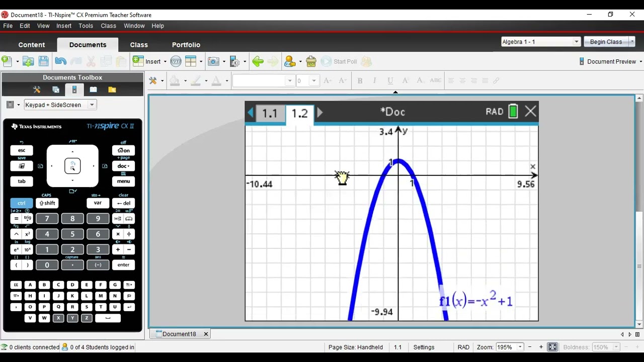This screenshot has height=362, width=644.
Task: Click the Begin Class button
Action: [606, 42]
